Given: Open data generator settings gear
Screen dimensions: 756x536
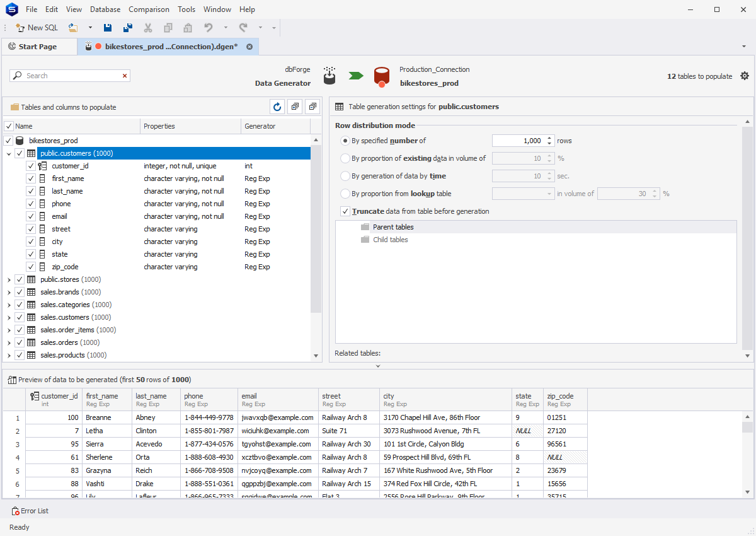Looking at the screenshot, I should click(745, 76).
